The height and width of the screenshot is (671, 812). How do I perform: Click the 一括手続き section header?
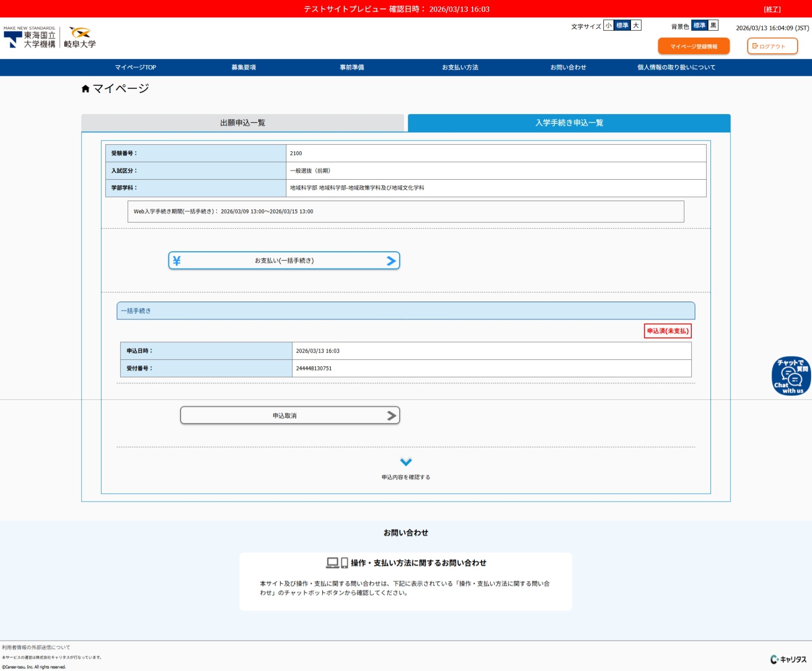tap(406, 310)
